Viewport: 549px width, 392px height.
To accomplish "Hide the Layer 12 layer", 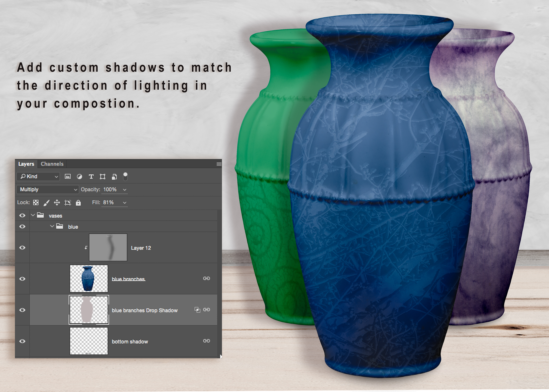I will [x=22, y=248].
